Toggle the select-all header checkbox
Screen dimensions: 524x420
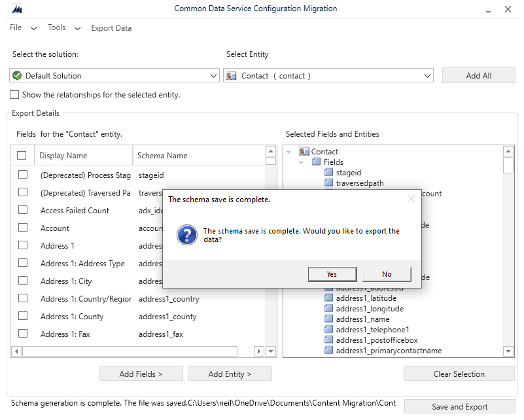(x=22, y=156)
